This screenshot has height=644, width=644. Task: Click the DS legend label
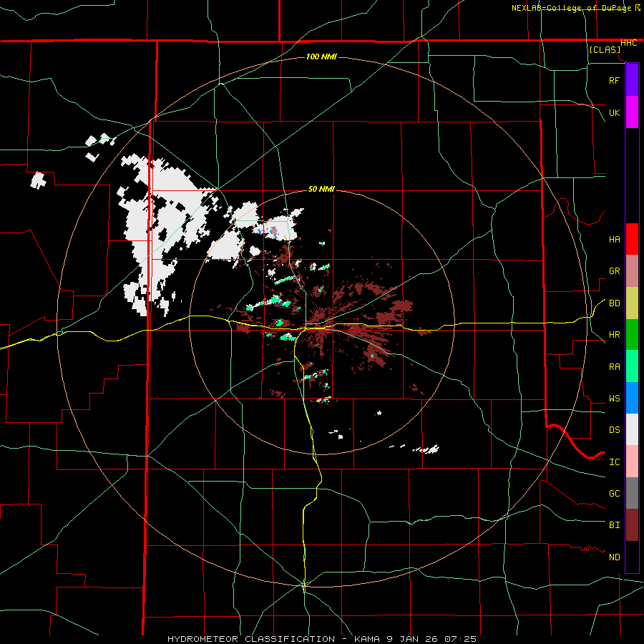[614, 430]
